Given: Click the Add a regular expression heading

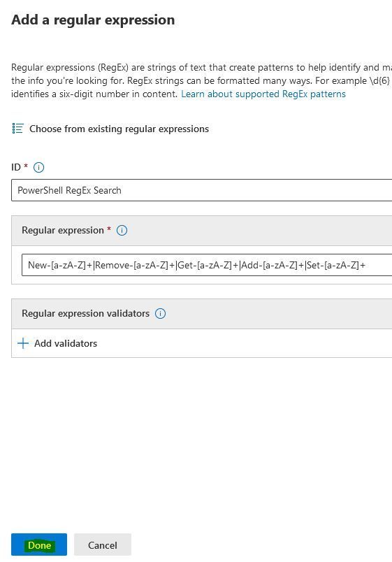Looking at the screenshot, I should 93,20.
